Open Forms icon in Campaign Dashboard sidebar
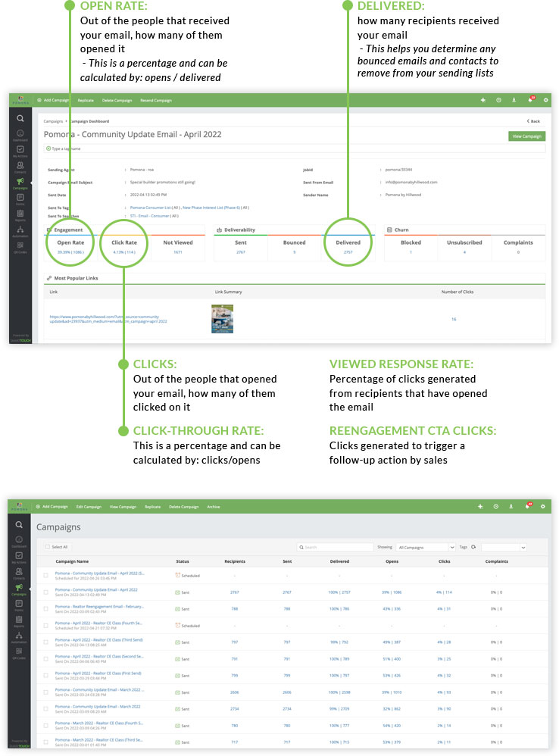Screen dimensions: 559x756 click(x=20, y=197)
